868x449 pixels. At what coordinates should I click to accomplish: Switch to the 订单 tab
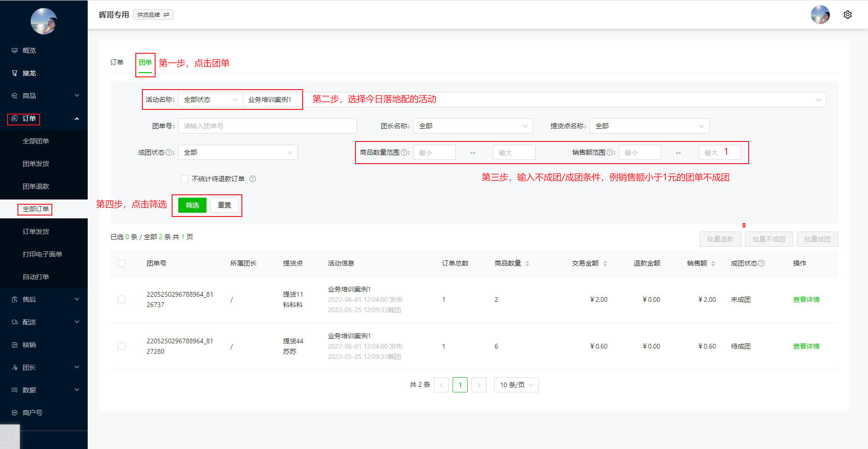pos(117,62)
